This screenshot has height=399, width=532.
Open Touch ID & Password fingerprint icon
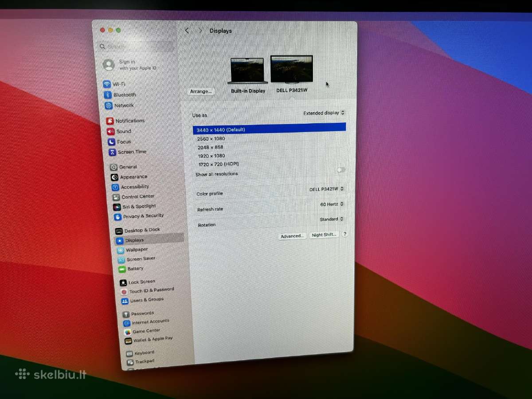[124, 292]
